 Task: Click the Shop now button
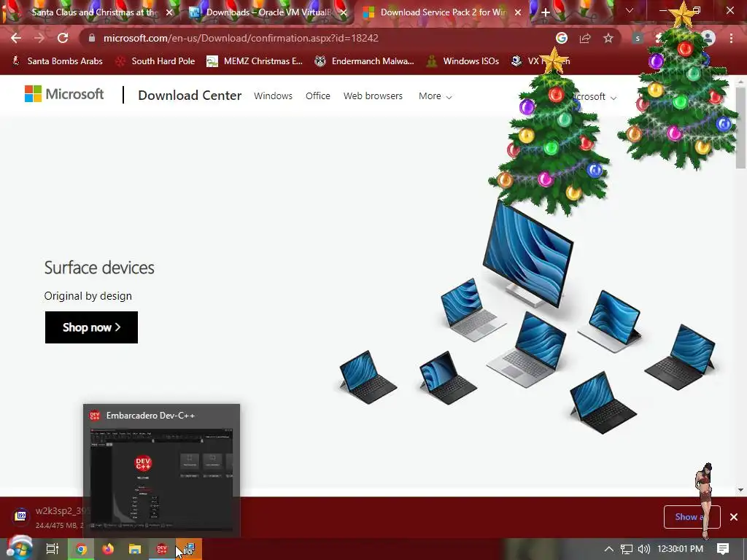click(91, 327)
